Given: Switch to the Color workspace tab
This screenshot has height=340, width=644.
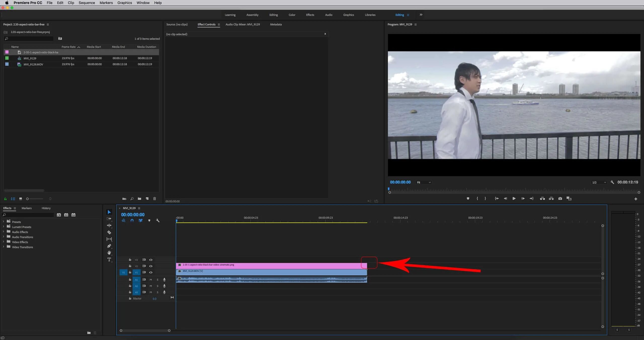Looking at the screenshot, I should (x=292, y=15).
